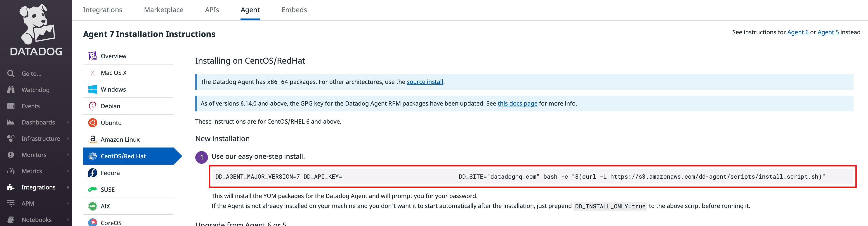
Task: Click the Metrics gauge icon
Action: pyautogui.click(x=11, y=171)
